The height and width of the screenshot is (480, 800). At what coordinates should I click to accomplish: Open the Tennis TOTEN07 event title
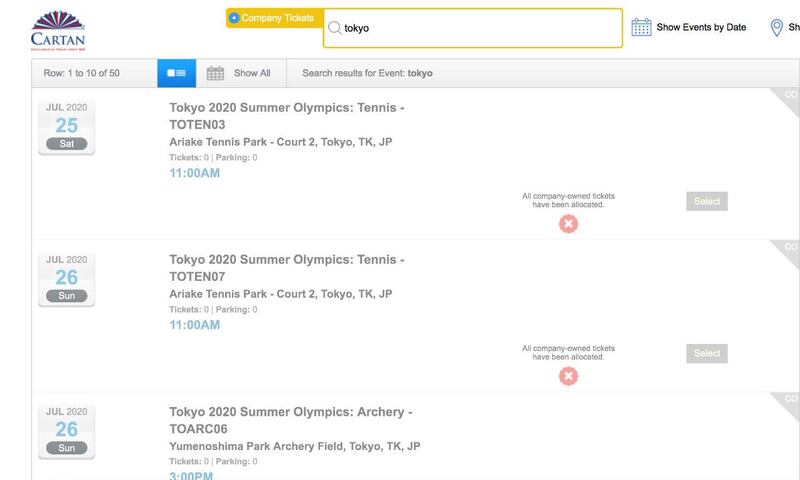pyautogui.click(x=287, y=268)
